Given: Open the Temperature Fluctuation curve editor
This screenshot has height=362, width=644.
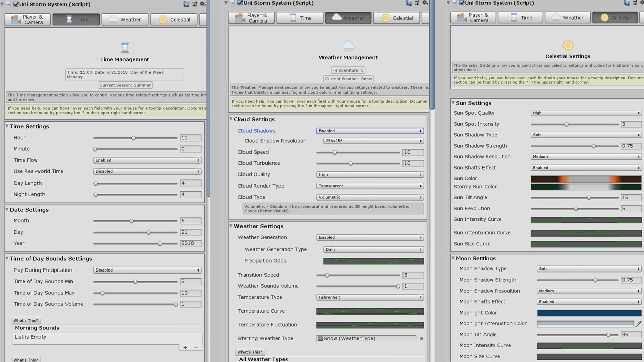Looking at the screenshot, I should click(370, 325).
